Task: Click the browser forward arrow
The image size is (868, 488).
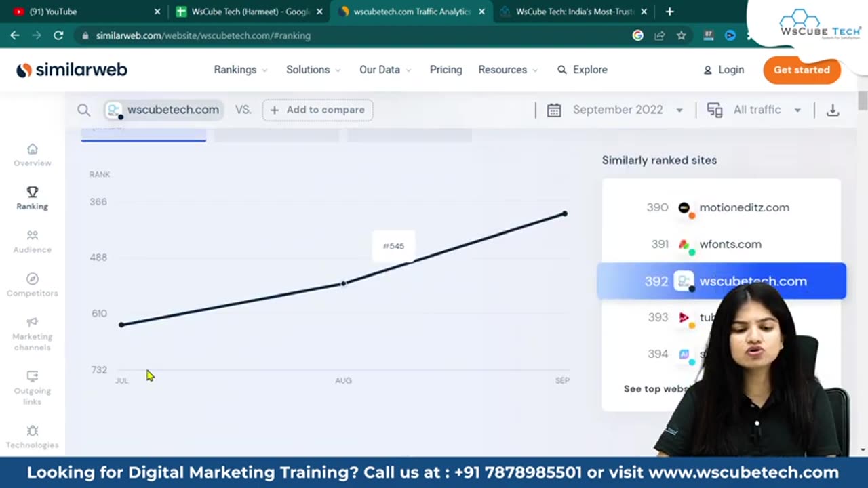Action: coord(36,35)
